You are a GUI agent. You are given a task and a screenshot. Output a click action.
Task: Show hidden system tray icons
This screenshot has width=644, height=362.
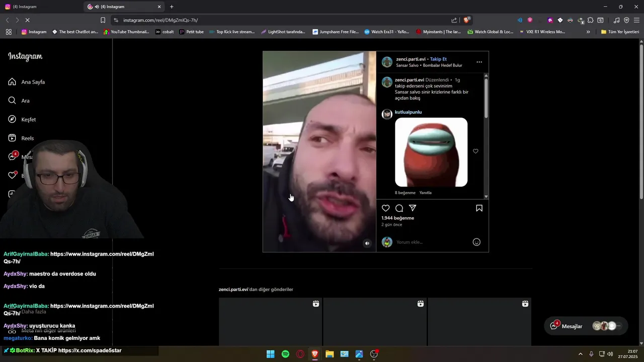point(580,354)
